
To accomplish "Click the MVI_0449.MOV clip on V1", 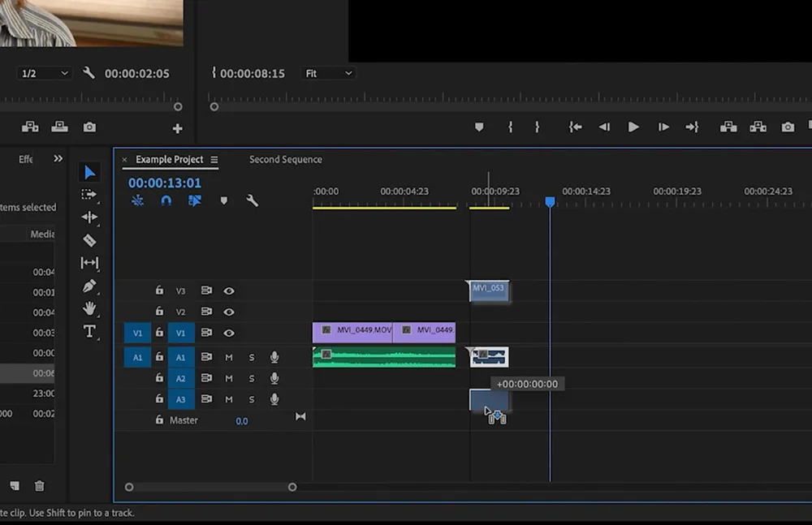I will tap(352, 331).
